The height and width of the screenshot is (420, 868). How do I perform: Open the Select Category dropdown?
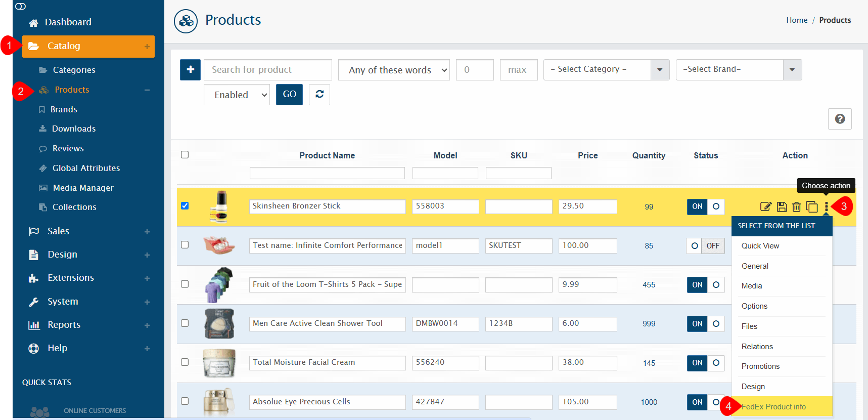tap(606, 70)
